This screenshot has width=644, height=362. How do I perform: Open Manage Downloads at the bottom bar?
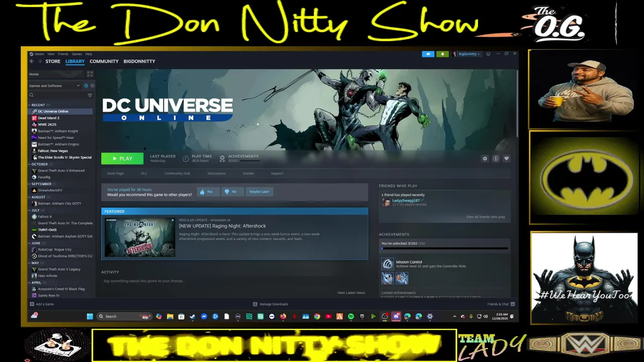(x=271, y=304)
